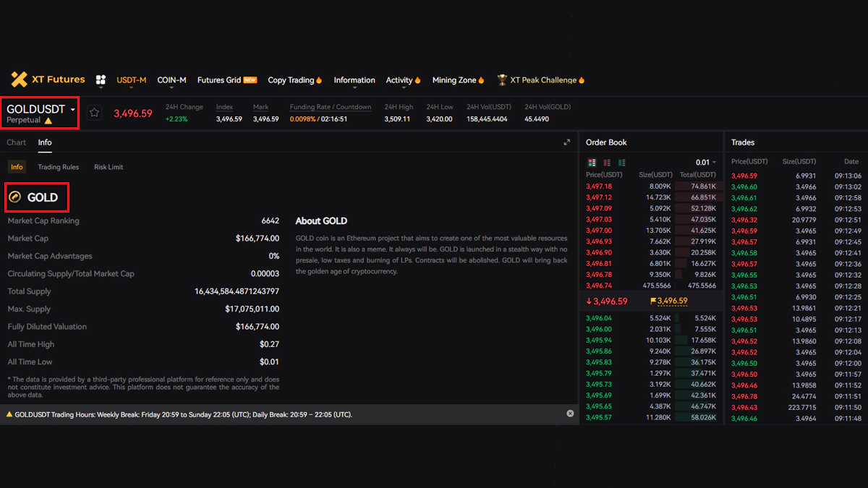Select the top-level Info tab

pyautogui.click(x=45, y=142)
